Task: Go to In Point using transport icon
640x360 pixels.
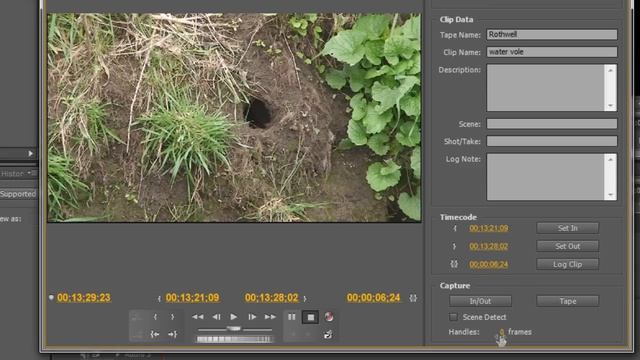Action: coord(155,334)
